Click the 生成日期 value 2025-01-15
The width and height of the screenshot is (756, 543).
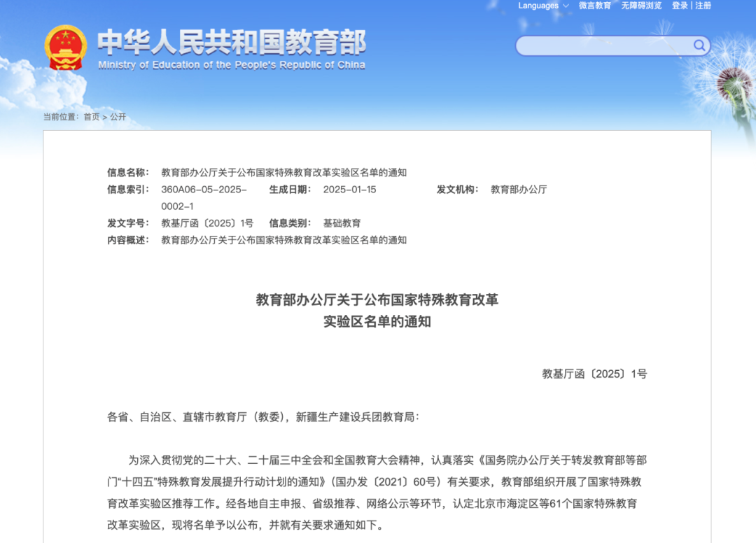coord(349,190)
